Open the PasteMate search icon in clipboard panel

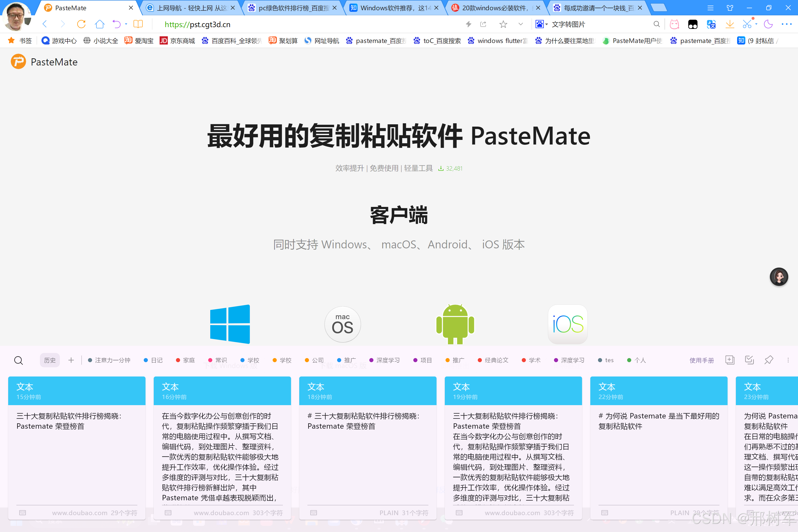pyautogui.click(x=19, y=360)
